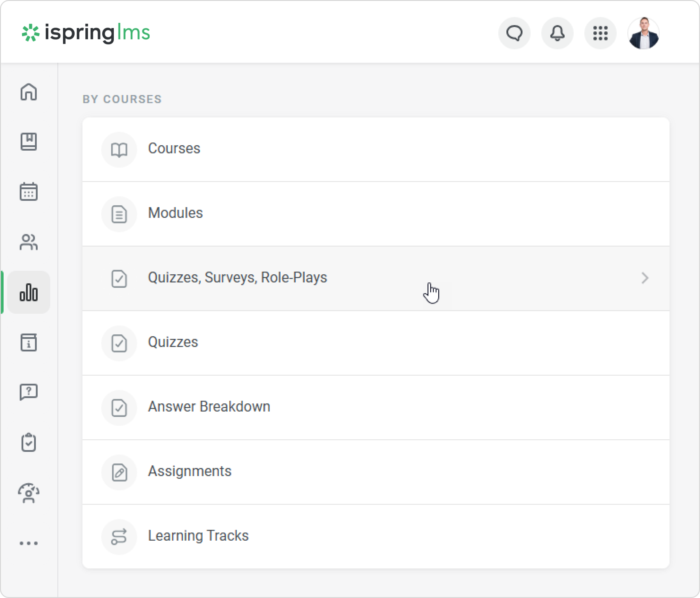Open the clipboard check sidebar icon
Screen dimensions: 700x598
click(x=29, y=442)
